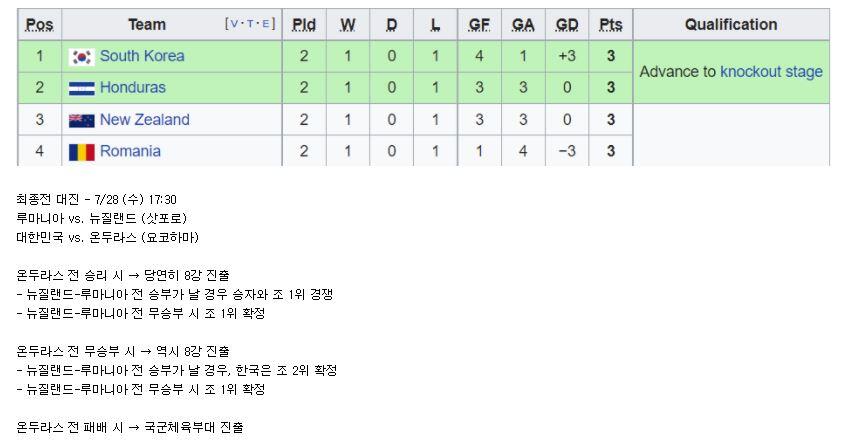This screenshot has height=440, width=846.
Task: Click the T link in template header
Action: (250, 24)
